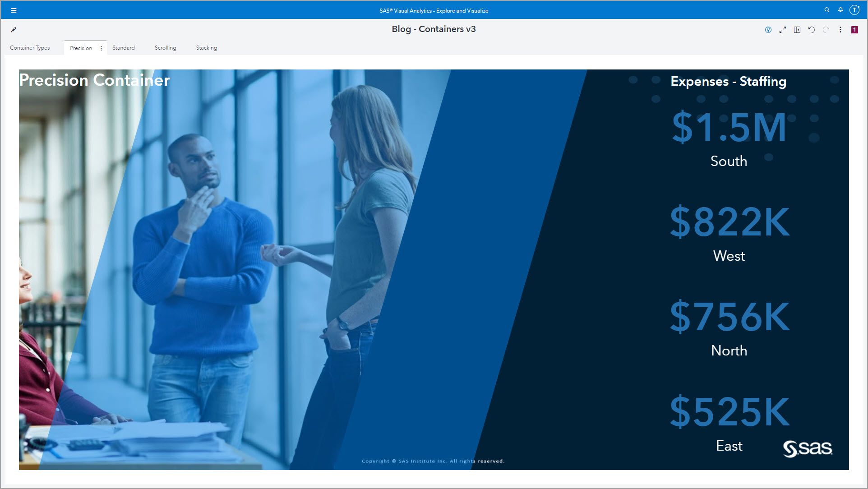Click the Blog - Containers v3 report title
Image resolution: width=868 pixels, height=489 pixels.
coord(434,29)
